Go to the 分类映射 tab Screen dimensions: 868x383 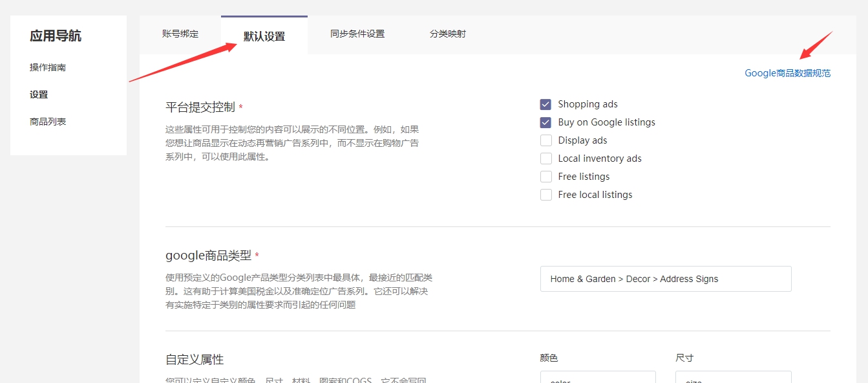coord(447,34)
